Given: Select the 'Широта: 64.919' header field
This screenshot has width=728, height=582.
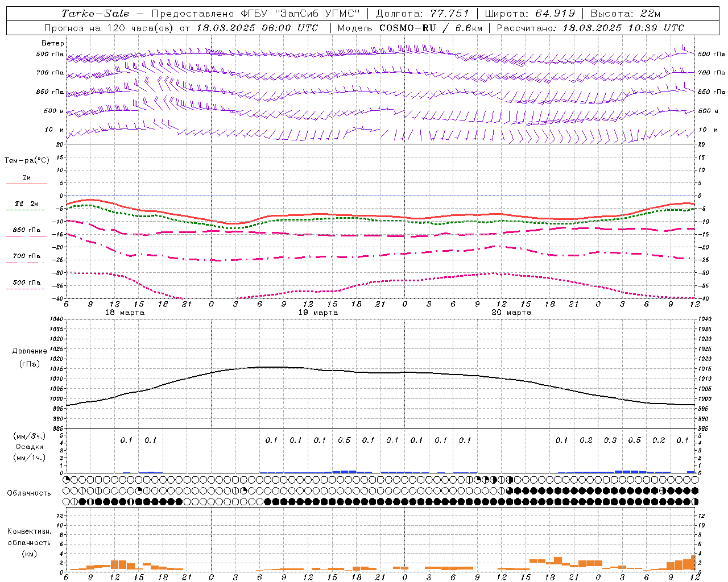Looking at the screenshot, I should pyautogui.click(x=530, y=14).
